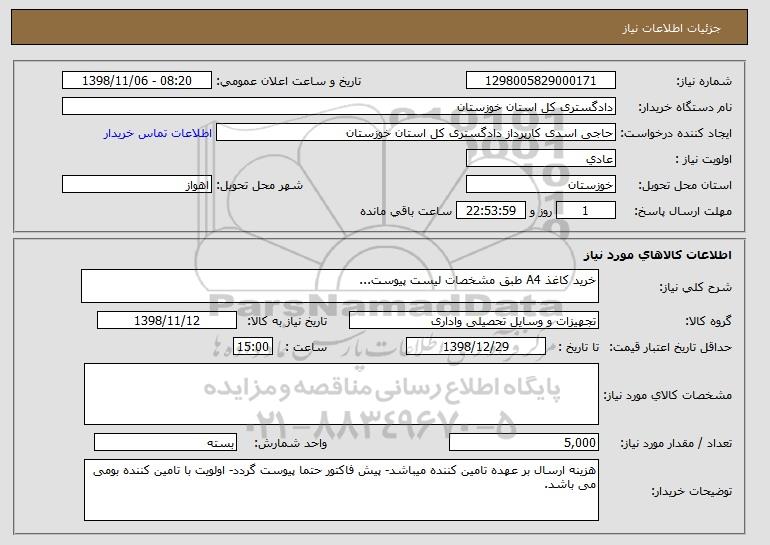Click the label تاریخ و ساعت اعلان عمومی
The image size is (770, 545).
point(289,82)
